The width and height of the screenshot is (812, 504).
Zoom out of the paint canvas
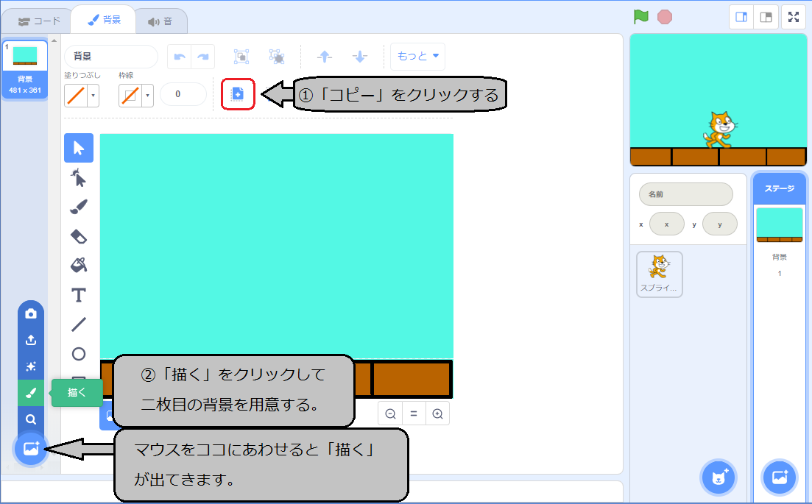390,414
